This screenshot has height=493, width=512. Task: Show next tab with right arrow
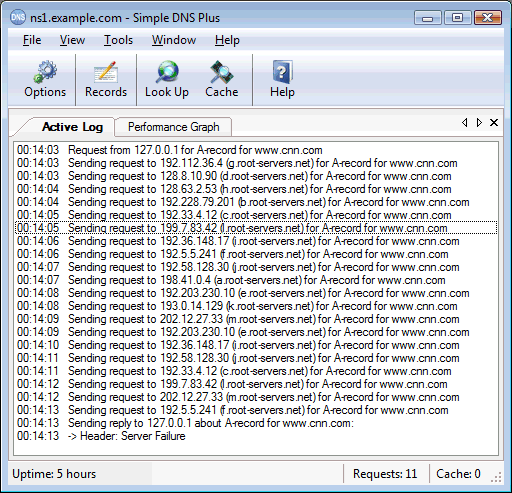[479, 123]
